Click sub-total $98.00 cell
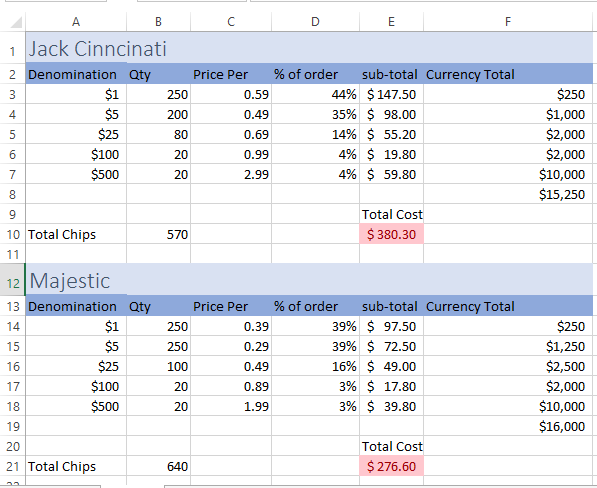The image size is (597, 488). [391, 114]
